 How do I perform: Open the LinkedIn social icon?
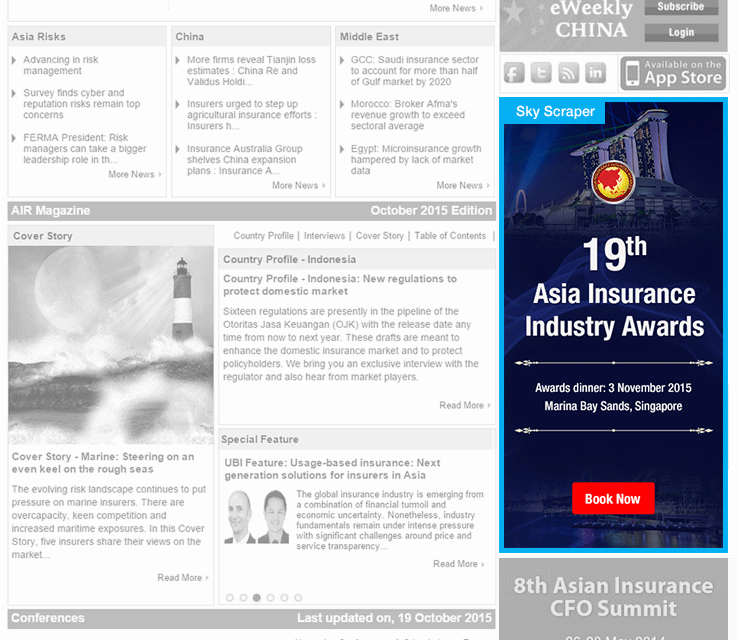click(x=595, y=73)
